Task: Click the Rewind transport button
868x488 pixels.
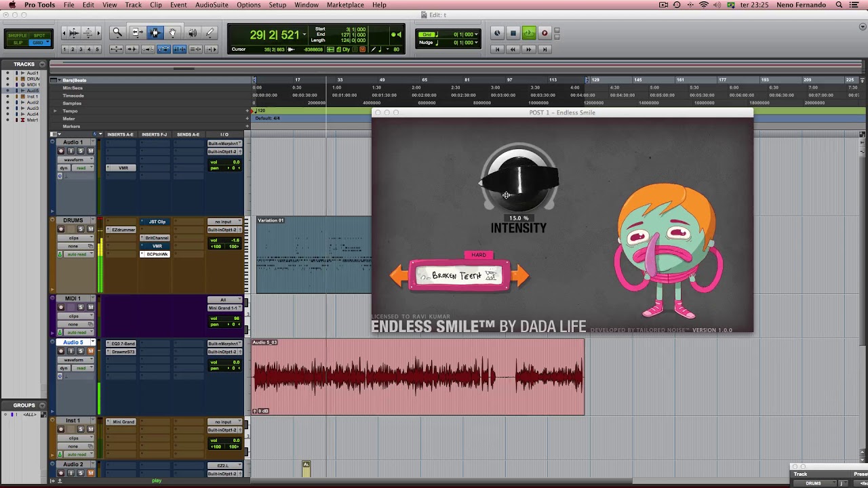Action: (513, 49)
